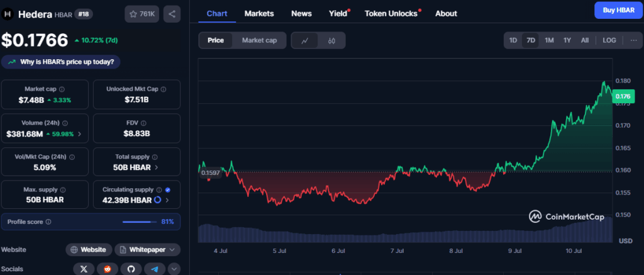Image resolution: width=644 pixels, height=275 pixels.
Task: Click the 7 Jul date label on chart axis
Action: tap(397, 250)
